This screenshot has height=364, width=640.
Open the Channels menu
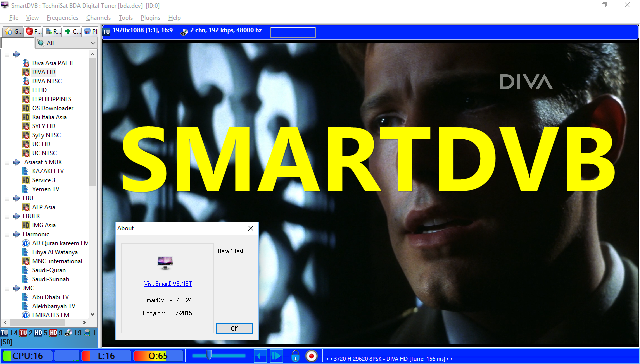click(x=98, y=18)
